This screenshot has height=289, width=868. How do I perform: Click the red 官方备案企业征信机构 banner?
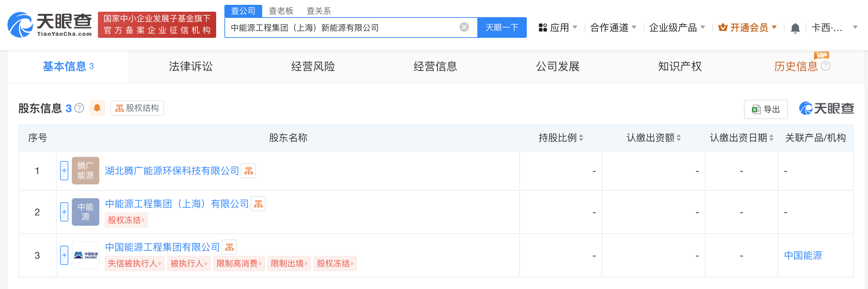point(157,25)
